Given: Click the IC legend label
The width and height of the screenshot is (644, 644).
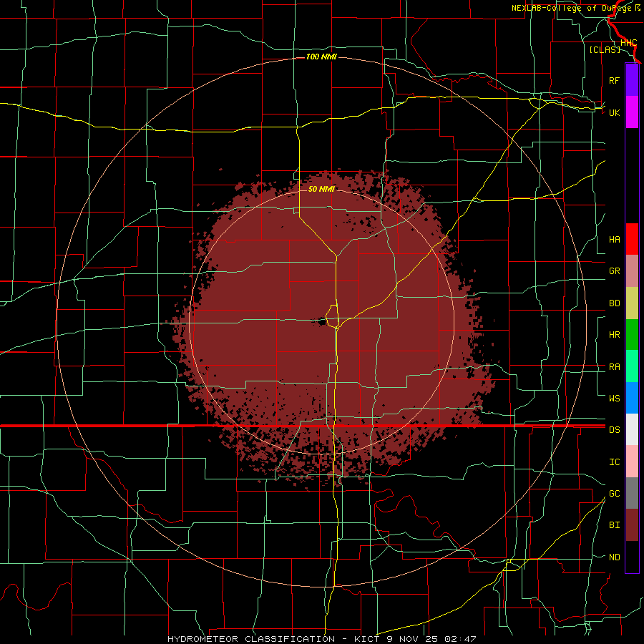Looking at the screenshot, I should (614, 462).
